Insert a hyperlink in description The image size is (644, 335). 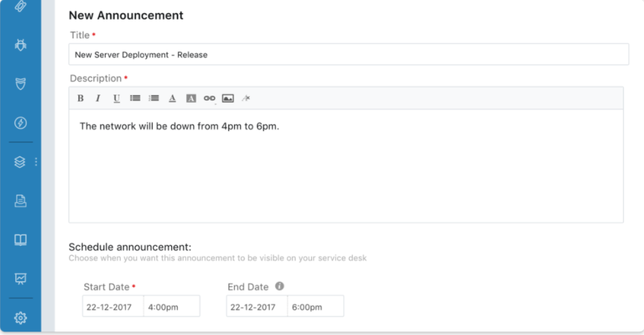(210, 98)
